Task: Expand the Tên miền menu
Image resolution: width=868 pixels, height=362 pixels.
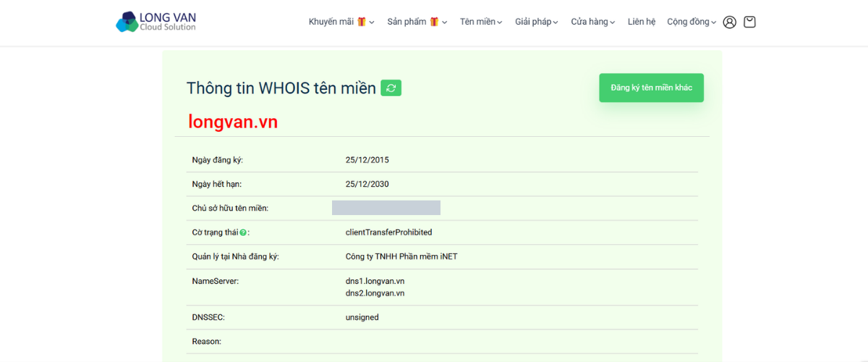Action: point(482,22)
